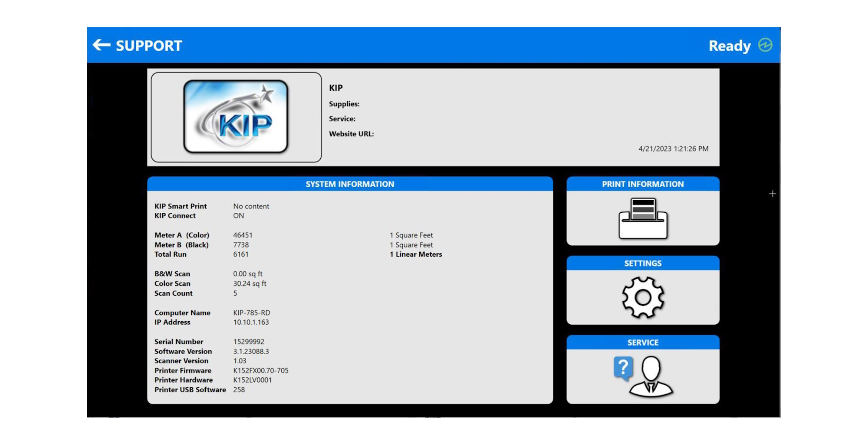This screenshot has height=445, width=868.
Task: Click Meter A (Color) label
Action: click(182, 235)
